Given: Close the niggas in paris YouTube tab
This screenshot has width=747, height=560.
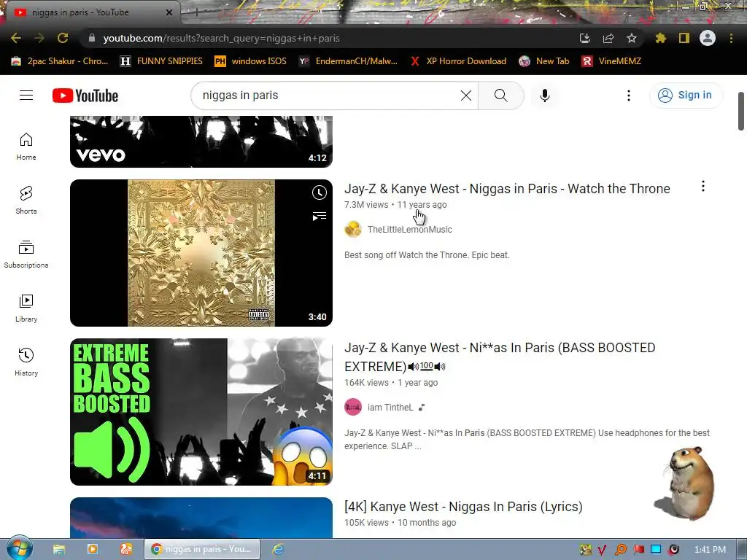Looking at the screenshot, I should pos(169,12).
